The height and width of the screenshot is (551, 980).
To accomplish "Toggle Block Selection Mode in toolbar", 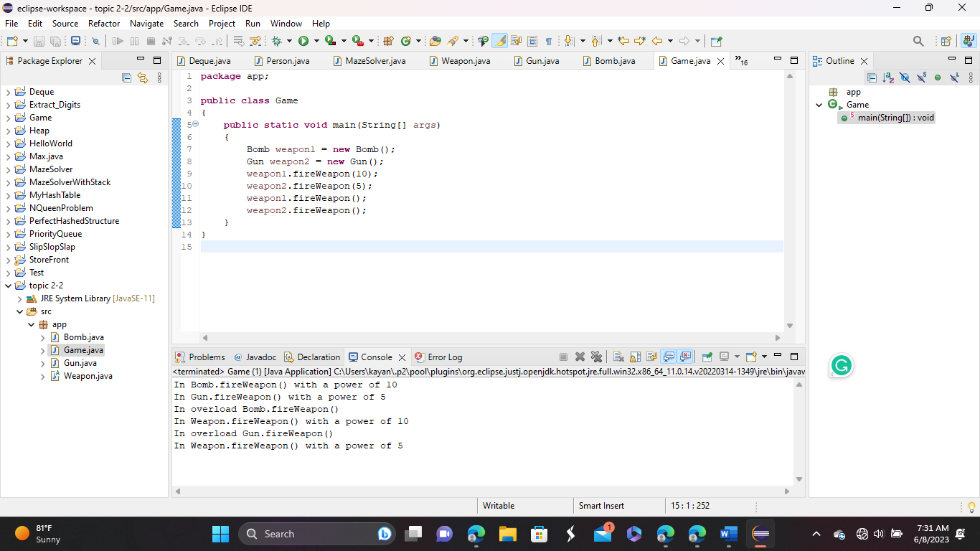I will pos(532,41).
